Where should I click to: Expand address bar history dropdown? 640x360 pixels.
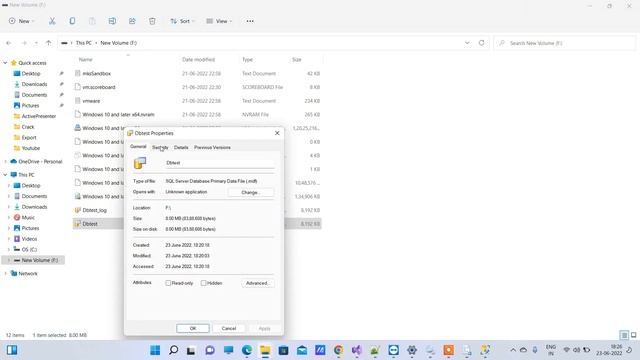pos(467,43)
